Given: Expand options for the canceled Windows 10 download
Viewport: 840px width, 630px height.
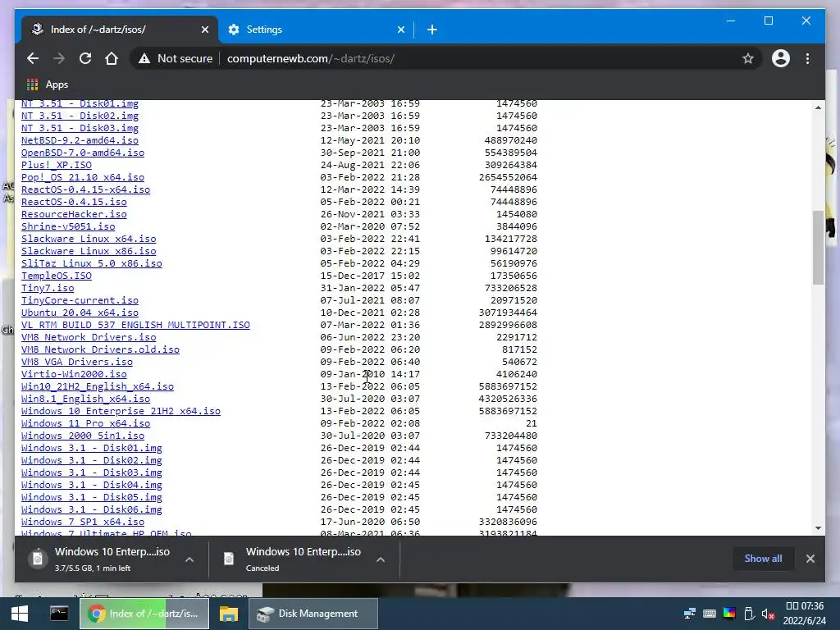Looking at the screenshot, I should click(x=381, y=559).
